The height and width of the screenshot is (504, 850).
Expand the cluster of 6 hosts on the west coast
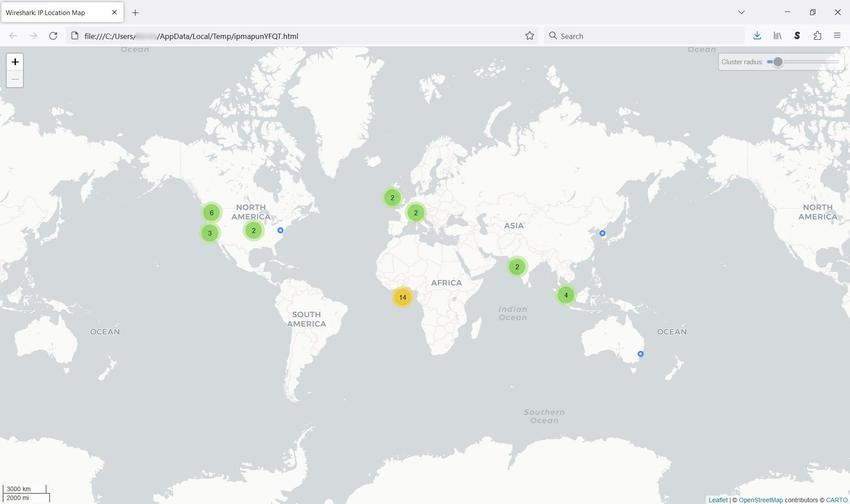point(211,213)
